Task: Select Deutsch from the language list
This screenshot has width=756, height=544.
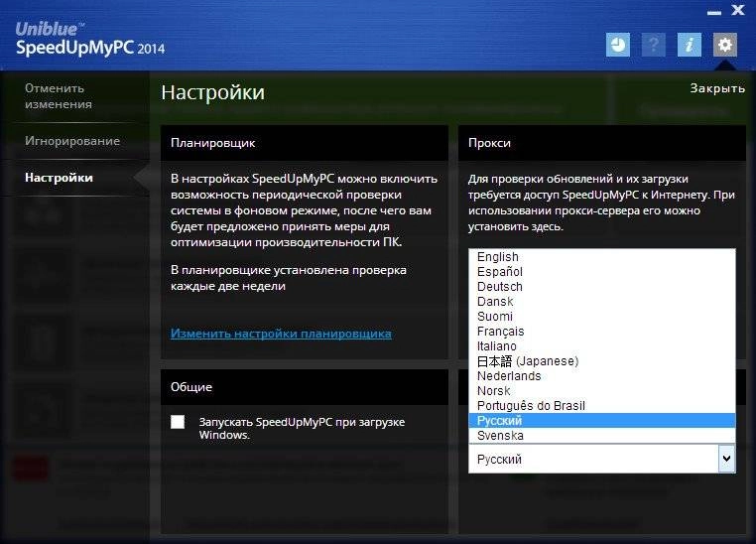Action: [601, 287]
